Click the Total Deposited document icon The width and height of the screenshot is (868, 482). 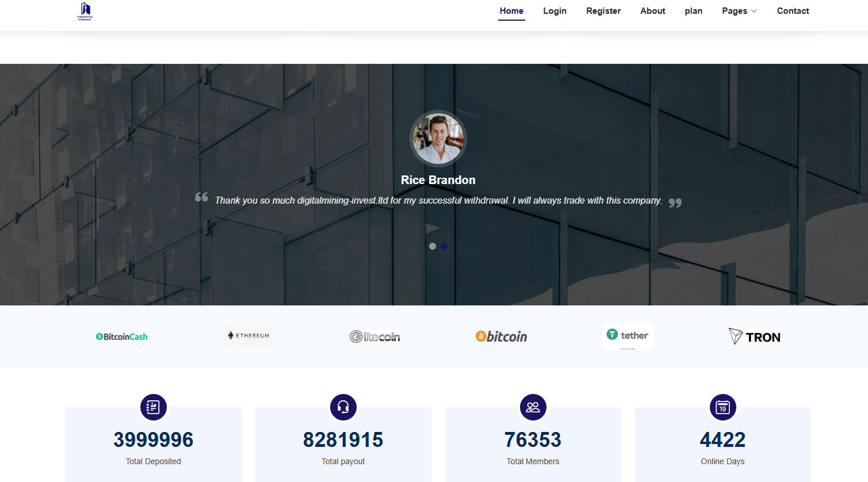pyautogui.click(x=153, y=407)
